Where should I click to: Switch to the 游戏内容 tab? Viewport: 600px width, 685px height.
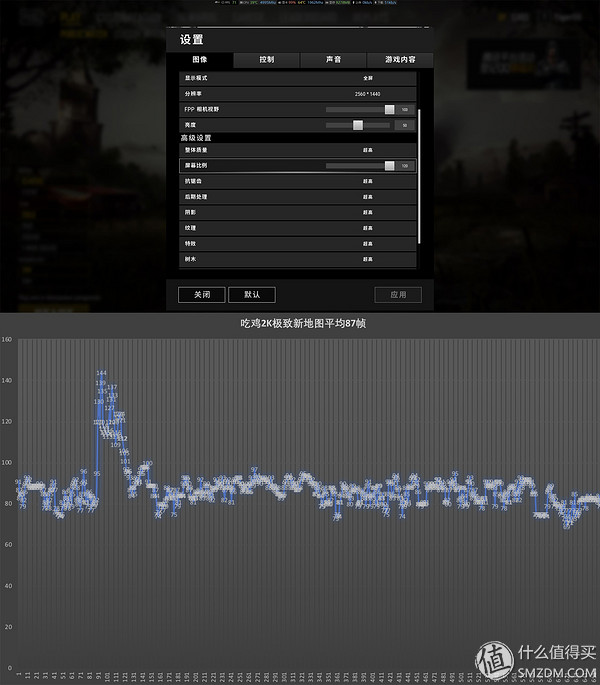coord(400,60)
